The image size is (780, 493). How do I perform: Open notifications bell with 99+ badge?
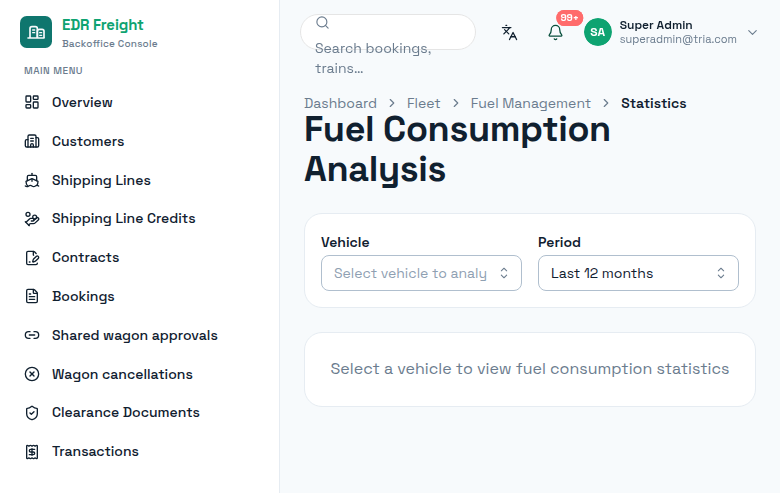pyautogui.click(x=555, y=32)
